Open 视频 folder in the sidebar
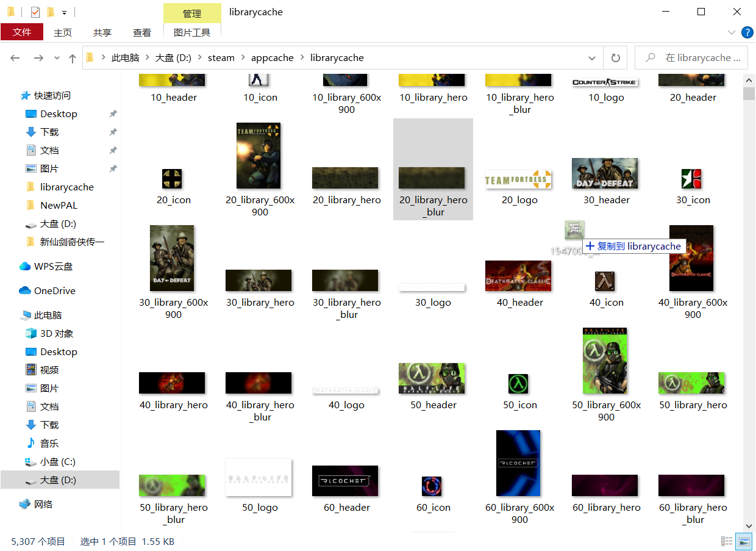The image size is (756, 551). click(43, 370)
